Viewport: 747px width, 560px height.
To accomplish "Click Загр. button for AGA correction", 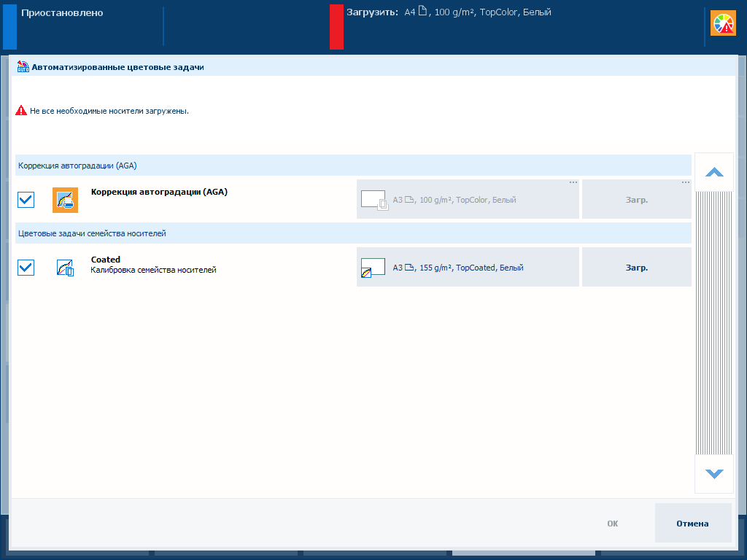I will click(x=636, y=200).
